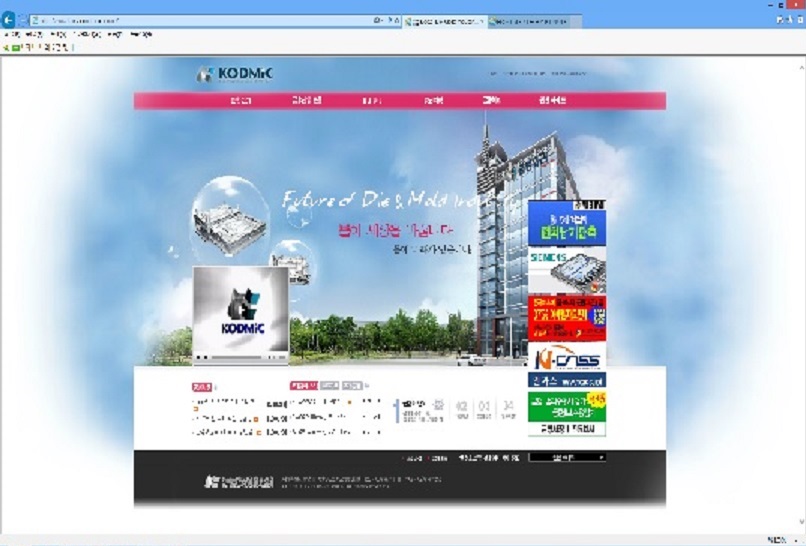This screenshot has width=806, height=546.
Task: Select the first item in pink navigation bar
Action: 241,101
